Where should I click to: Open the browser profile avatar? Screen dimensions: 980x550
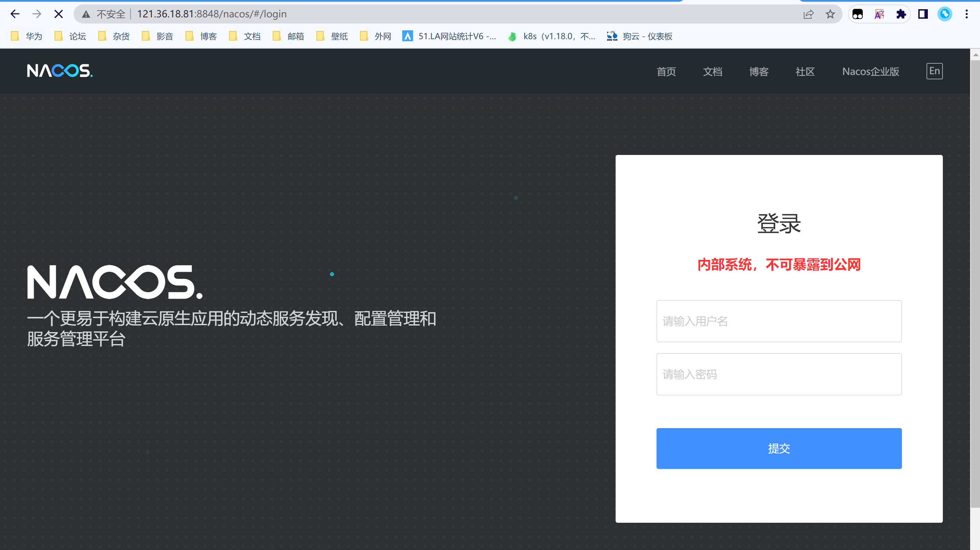coord(945,14)
